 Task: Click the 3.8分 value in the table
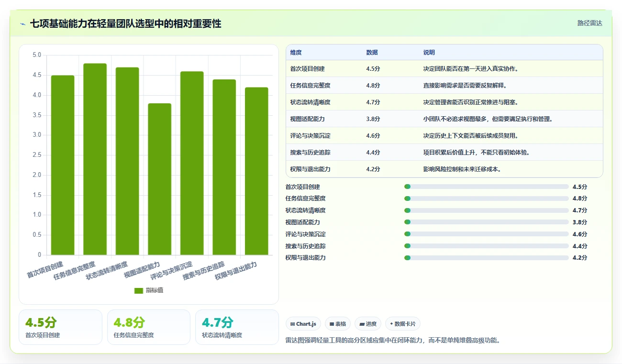tap(373, 119)
